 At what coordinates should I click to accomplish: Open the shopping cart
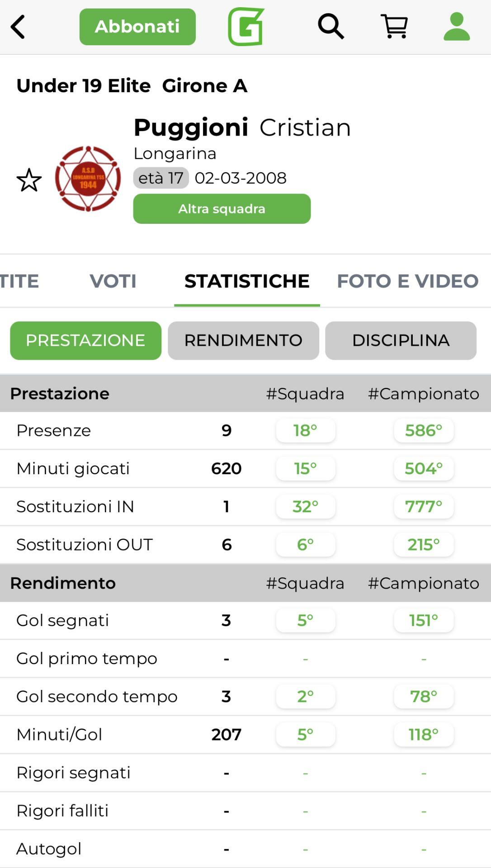click(394, 26)
